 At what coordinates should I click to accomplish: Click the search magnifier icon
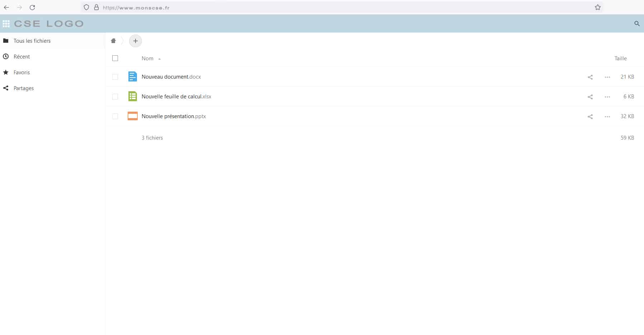pyautogui.click(x=637, y=24)
